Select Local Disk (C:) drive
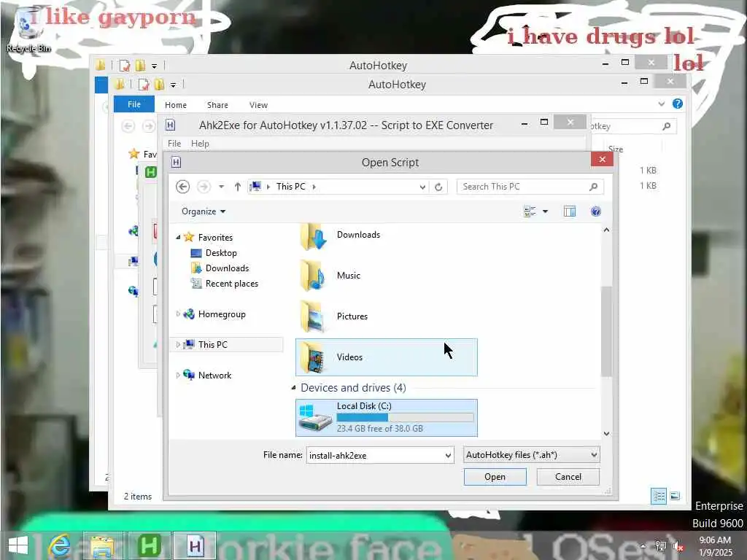The width and height of the screenshot is (747, 560). pyautogui.click(x=386, y=418)
